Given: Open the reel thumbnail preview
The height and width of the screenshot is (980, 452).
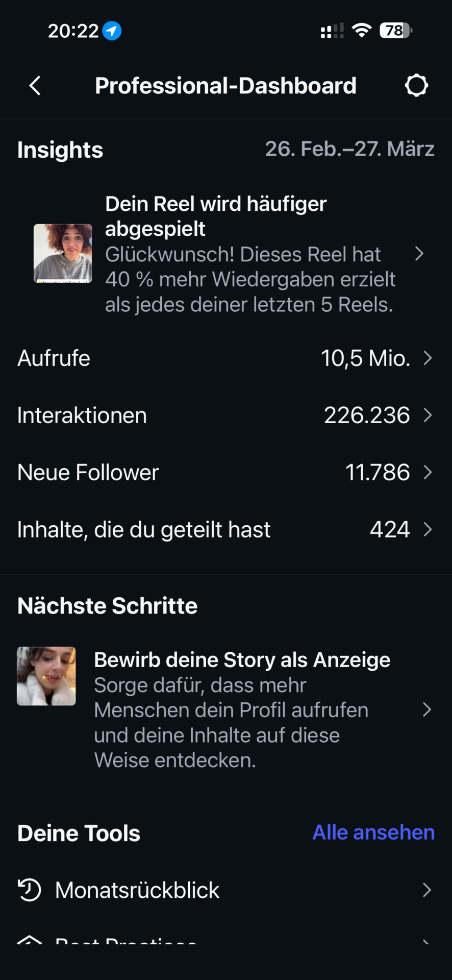Looking at the screenshot, I should pyautogui.click(x=63, y=253).
